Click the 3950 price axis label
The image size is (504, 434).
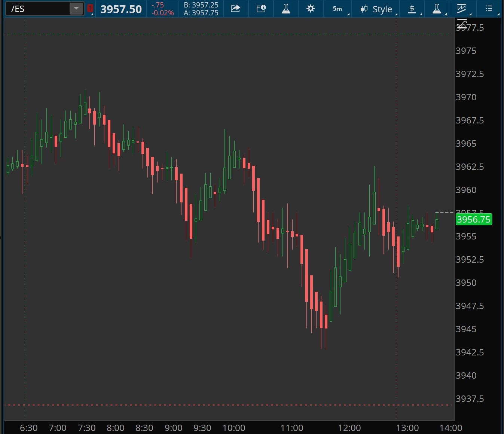click(466, 283)
